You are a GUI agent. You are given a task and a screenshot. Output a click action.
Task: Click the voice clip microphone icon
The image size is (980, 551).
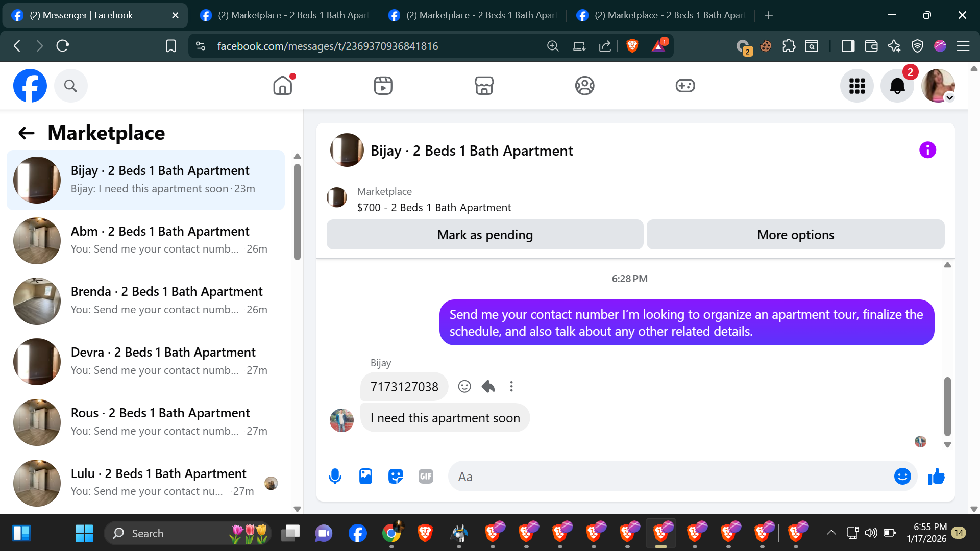pyautogui.click(x=335, y=477)
